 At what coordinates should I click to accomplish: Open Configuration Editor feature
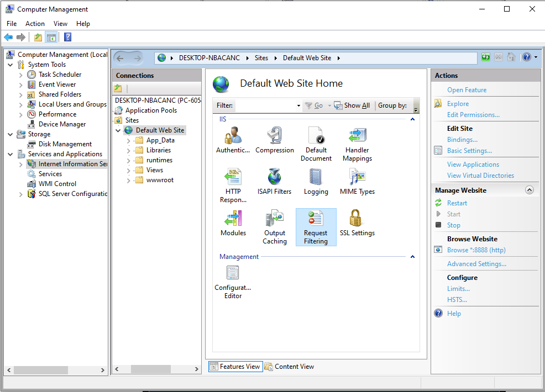(x=233, y=282)
